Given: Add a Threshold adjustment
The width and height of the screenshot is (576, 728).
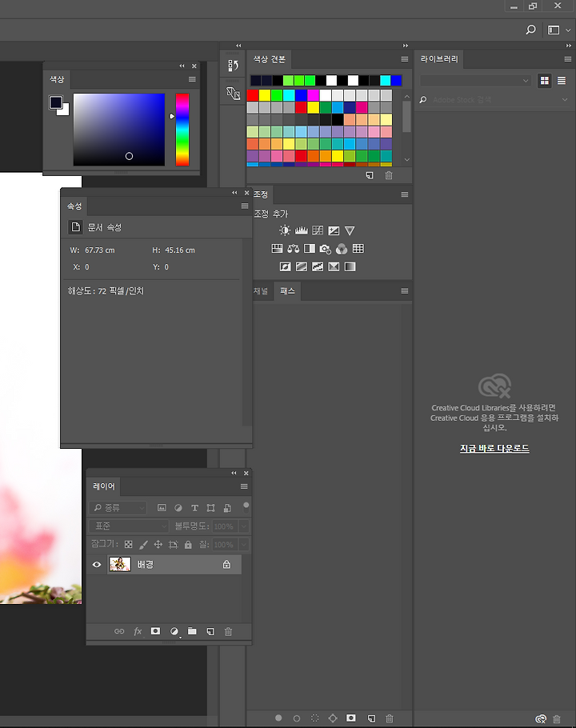Looking at the screenshot, I should pos(318,266).
